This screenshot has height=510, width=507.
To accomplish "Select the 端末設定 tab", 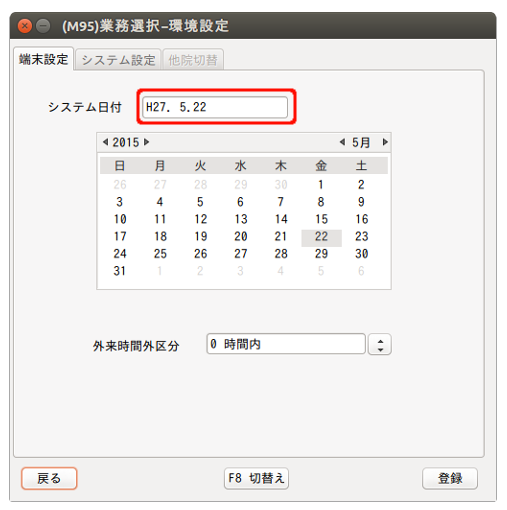I will click(x=44, y=59).
